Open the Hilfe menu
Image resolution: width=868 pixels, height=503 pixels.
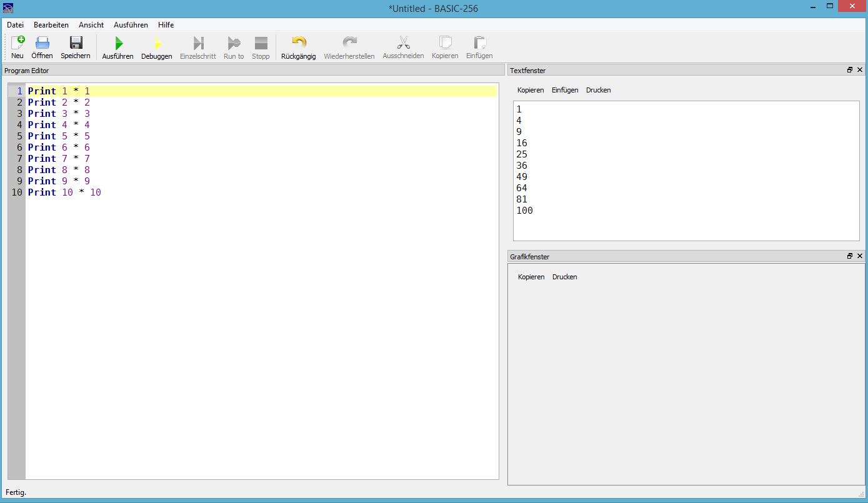click(x=166, y=25)
